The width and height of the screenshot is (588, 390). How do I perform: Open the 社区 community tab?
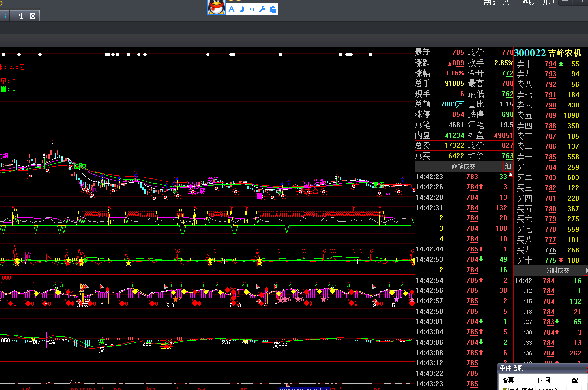26,16
